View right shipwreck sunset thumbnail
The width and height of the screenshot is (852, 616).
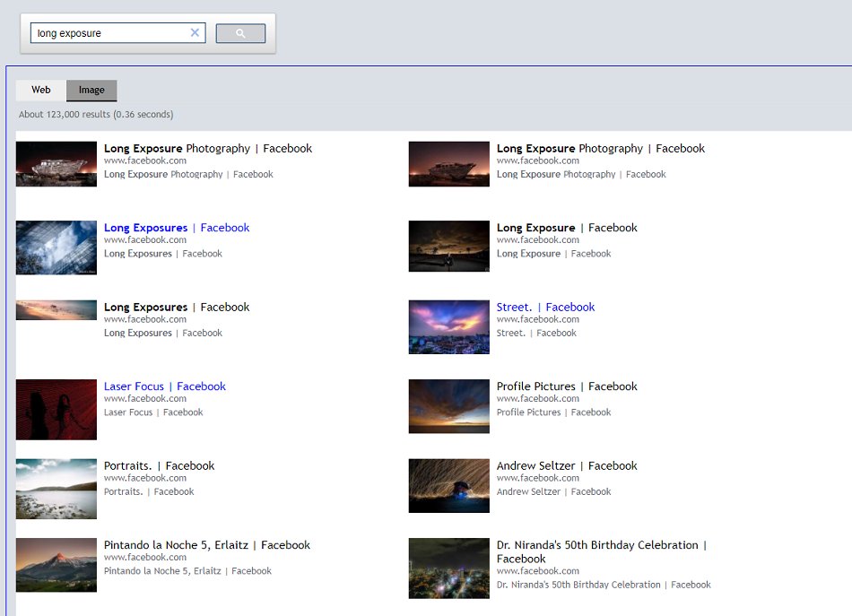(x=448, y=164)
